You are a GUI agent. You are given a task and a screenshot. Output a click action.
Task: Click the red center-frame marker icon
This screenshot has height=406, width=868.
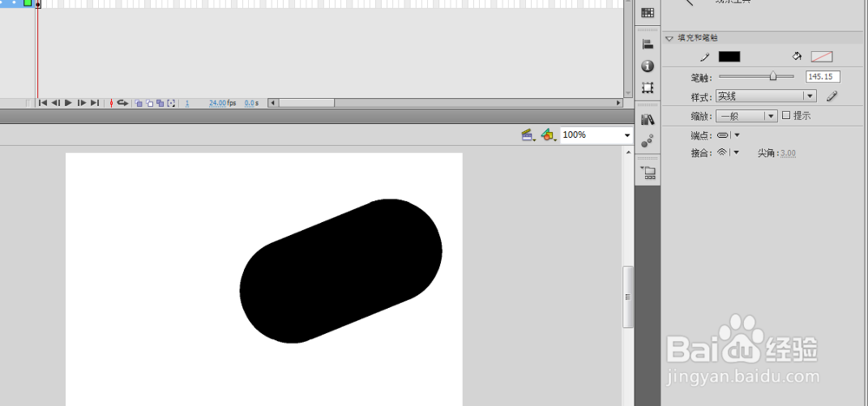[111, 103]
